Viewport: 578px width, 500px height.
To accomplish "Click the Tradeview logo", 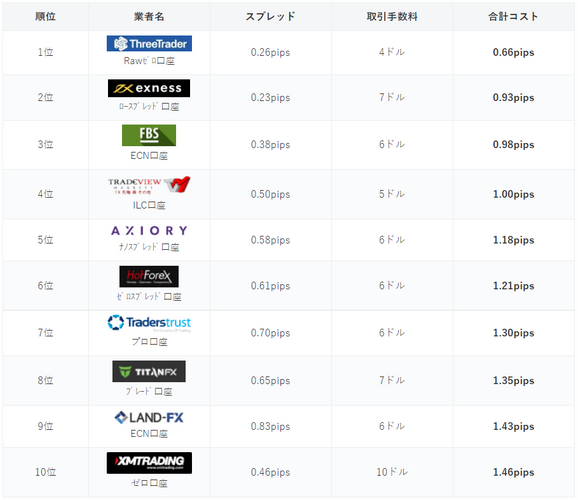I will [149, 185].
